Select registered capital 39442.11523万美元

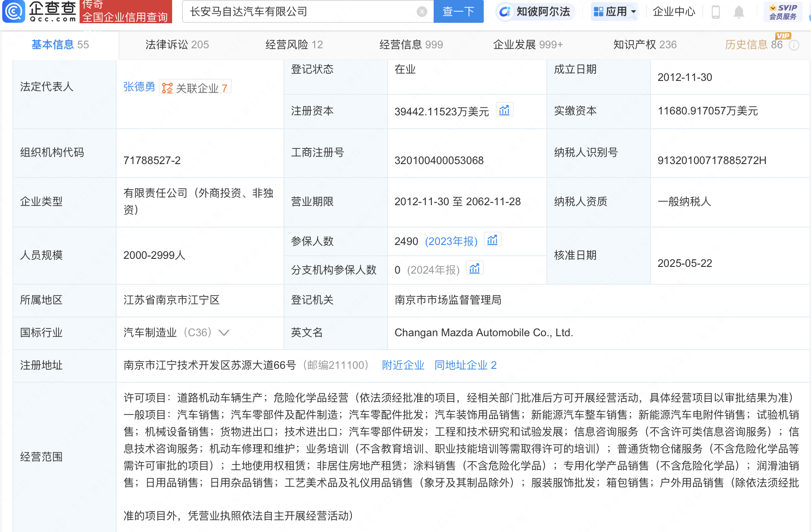442,111
